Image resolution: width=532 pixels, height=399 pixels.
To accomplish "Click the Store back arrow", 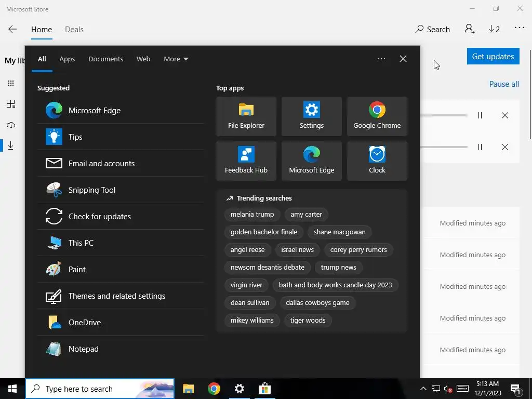I will click(x=12, y=29).
